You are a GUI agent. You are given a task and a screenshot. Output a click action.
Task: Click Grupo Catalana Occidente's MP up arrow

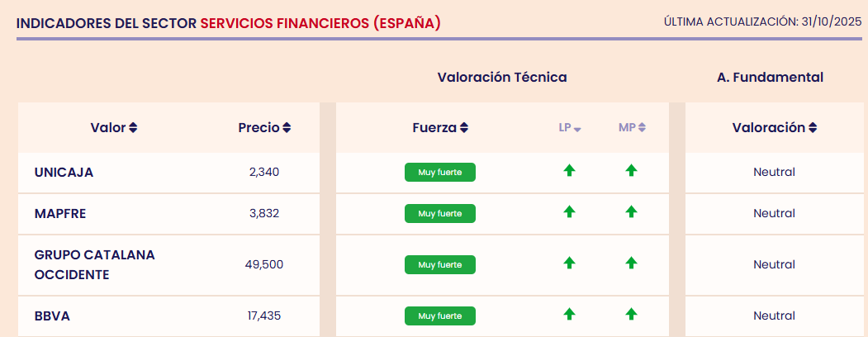click(631, 263)
